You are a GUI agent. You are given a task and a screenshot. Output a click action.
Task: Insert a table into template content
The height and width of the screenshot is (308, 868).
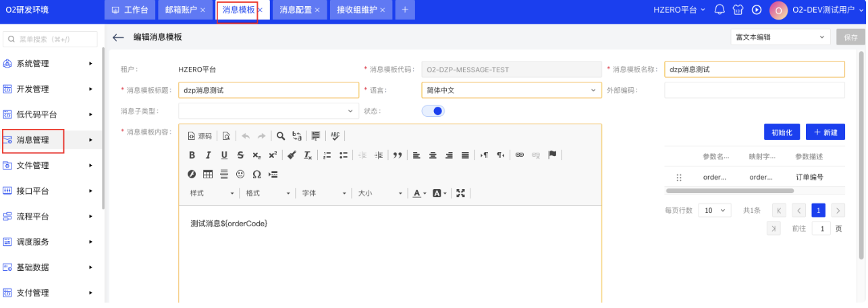[x=208, y=174]
